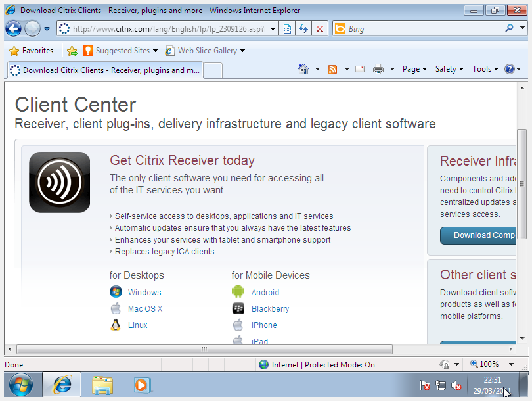The image size is (532, 401).
Task: Click the Add to Favorites Bar icon
Action: 72,51
